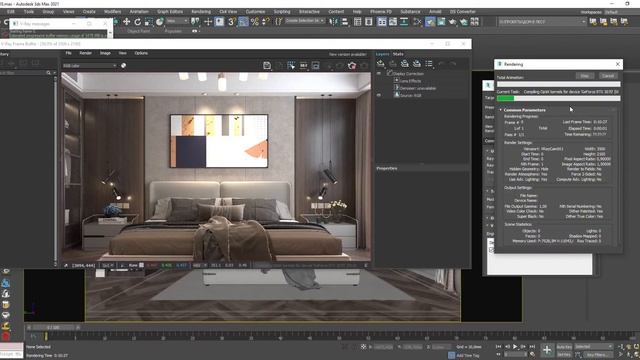Viewport: 640px width, 360px height.
Task: Click the large plus key button
Action: (x=547, y=350)
